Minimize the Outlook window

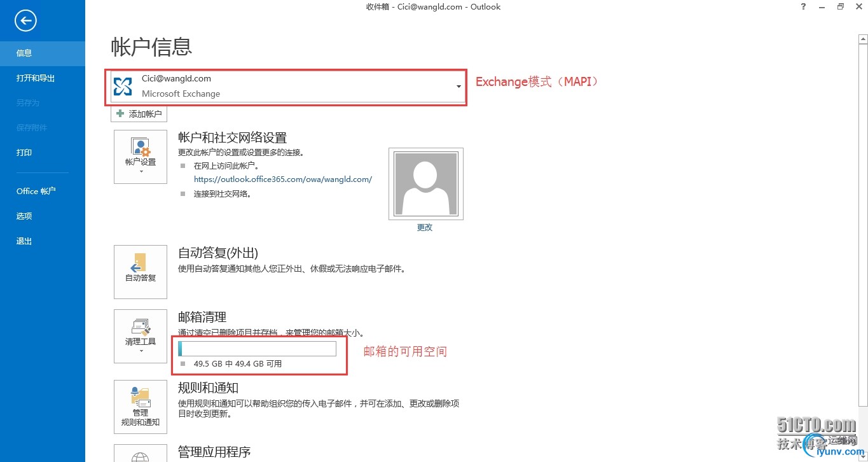coord(822,6)
